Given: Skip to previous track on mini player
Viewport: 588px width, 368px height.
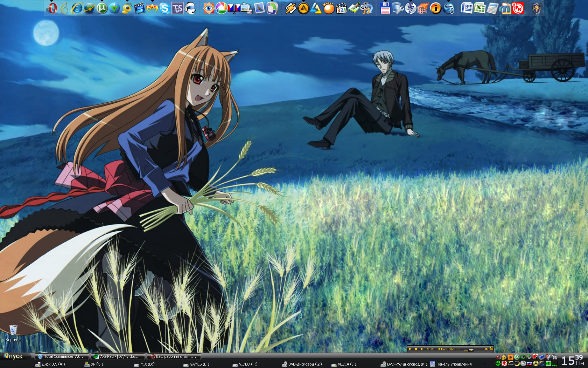Looking at the screenshot, I should pos(427,349).
